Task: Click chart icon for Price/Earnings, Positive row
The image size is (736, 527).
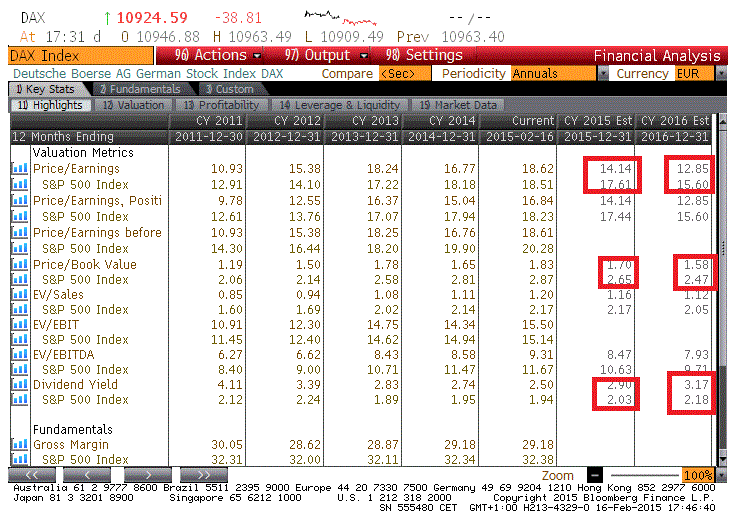Action: pyautogui.click(x=20, y=200)
